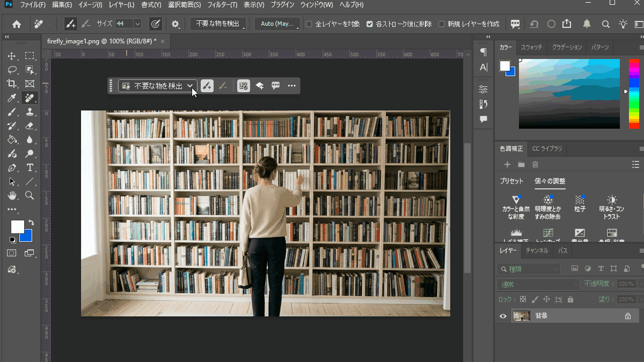Select the Frame tool
Viewport: 644px width, 362px height.
tap(30, 84)
